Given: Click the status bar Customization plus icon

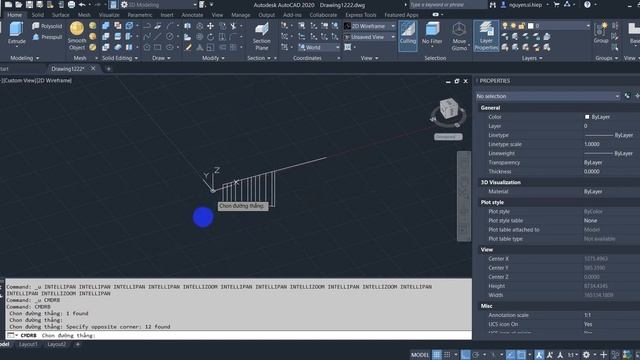Looking at the screenshot, I should (x=604, y=355).
